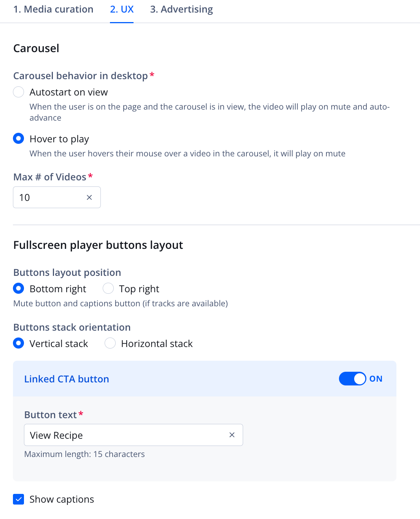Switch to the Media curation tab
This screenshot has height=519, width=420.
pyautogui.click(x=53, y=9)
